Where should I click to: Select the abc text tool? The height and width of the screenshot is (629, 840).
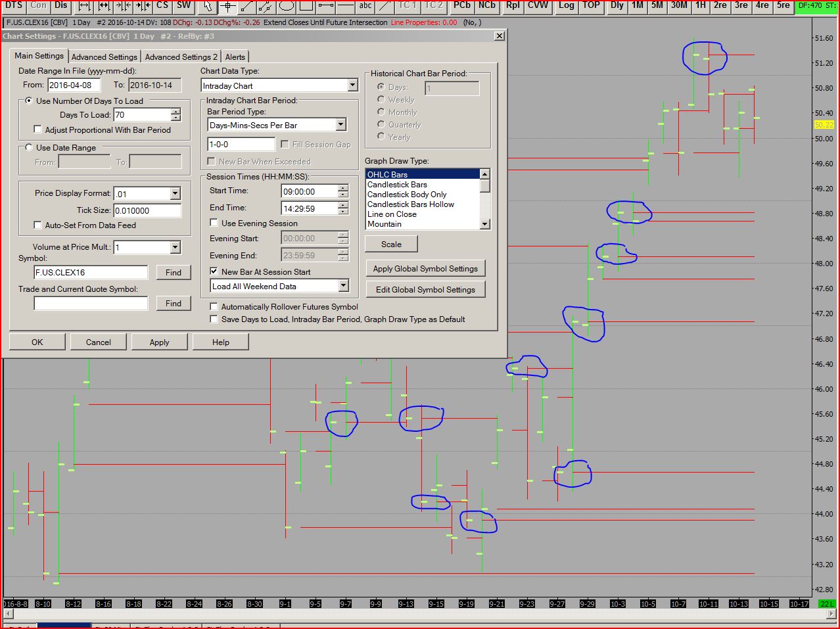(x=365, y=6)
